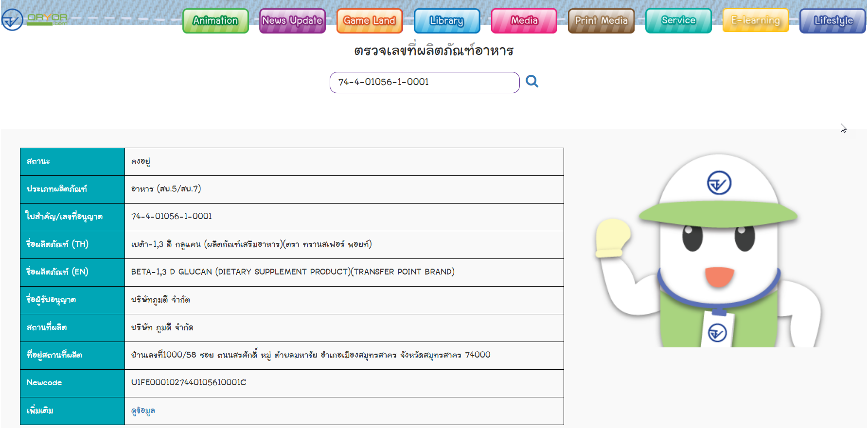Click the ชื่อผู้รับอนุญาต row header
The width and height of the screenshot is (868, 428).
click(x=72, y=300)
